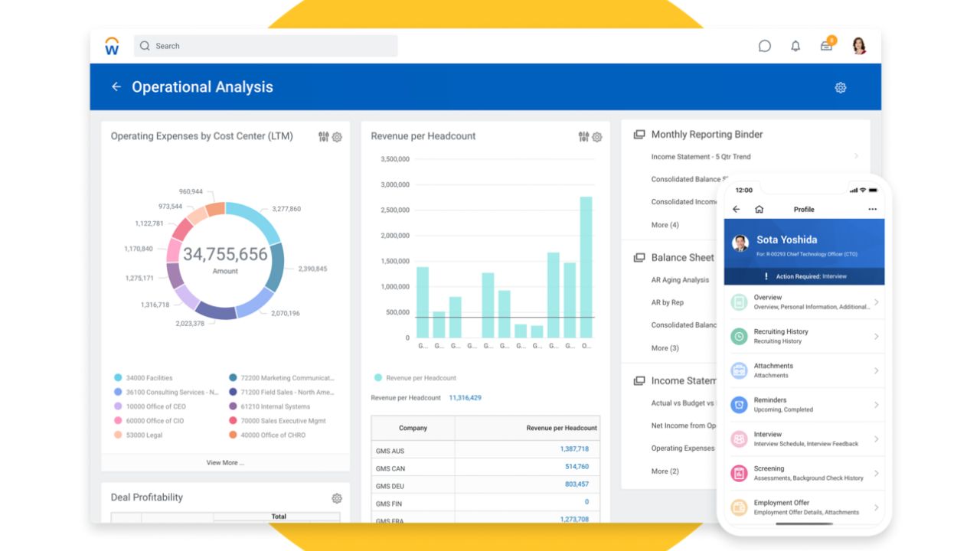The image size is (980, 551).
Task: Tap the Action Required: Interview banner
Action: 804,276
